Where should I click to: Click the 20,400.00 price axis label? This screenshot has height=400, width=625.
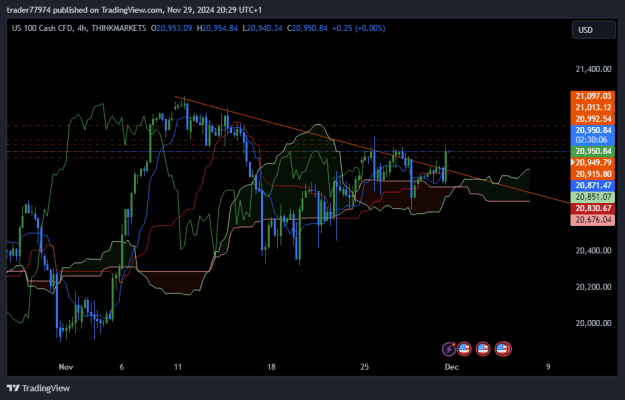coord(593,251)
